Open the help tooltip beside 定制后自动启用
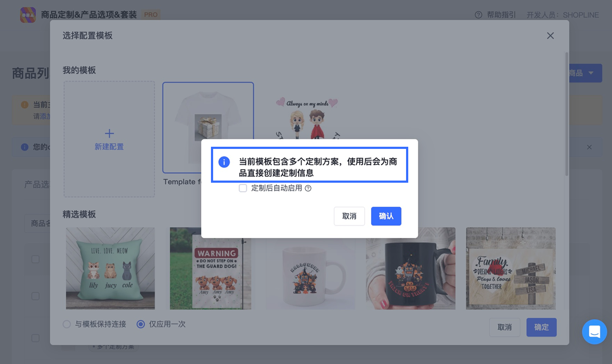The width and height of the screenshot is (612, 364). coord(308,188)
